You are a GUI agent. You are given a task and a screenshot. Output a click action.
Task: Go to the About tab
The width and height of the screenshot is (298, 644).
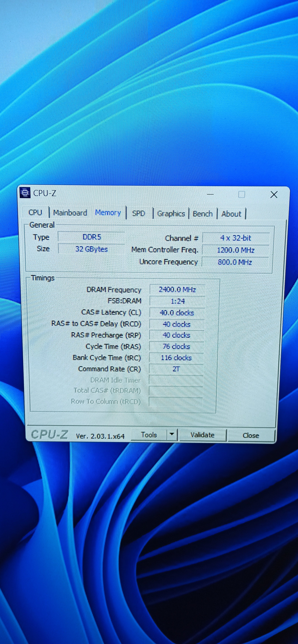coord(231,214)
